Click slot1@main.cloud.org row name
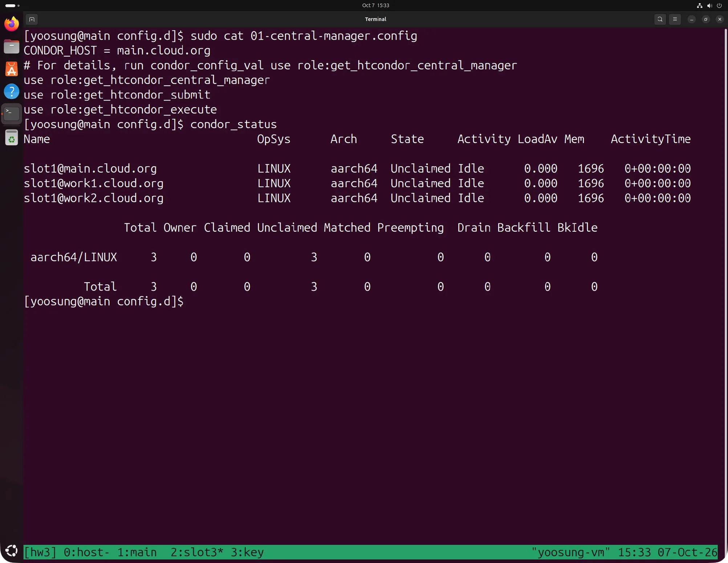Screen dimensions: 728x563 (x=90, y=169)
